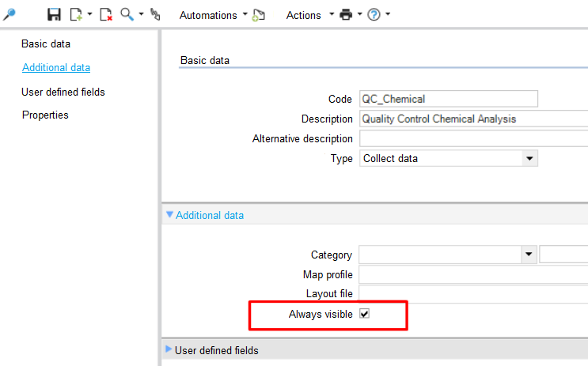
Task: Open the dropdown arrow beside the search icon
Action: (x=141, y=14)
